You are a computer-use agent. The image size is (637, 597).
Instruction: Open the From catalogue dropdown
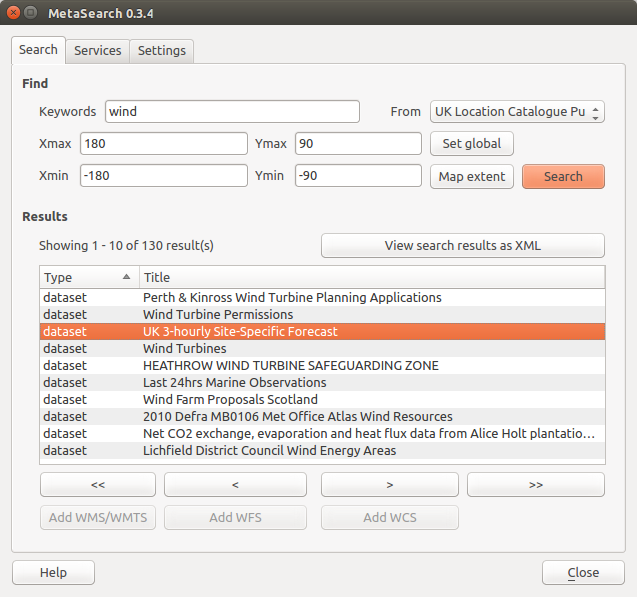[x=517, y=112]
